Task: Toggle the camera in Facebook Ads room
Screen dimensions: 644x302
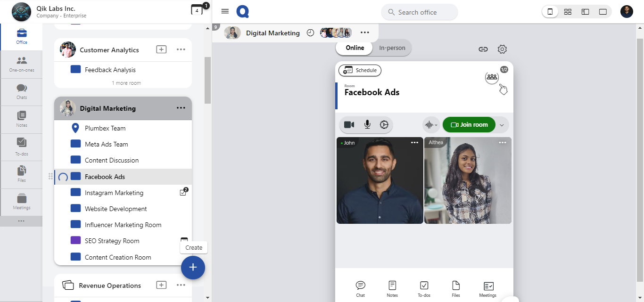Action: [349, 125]
